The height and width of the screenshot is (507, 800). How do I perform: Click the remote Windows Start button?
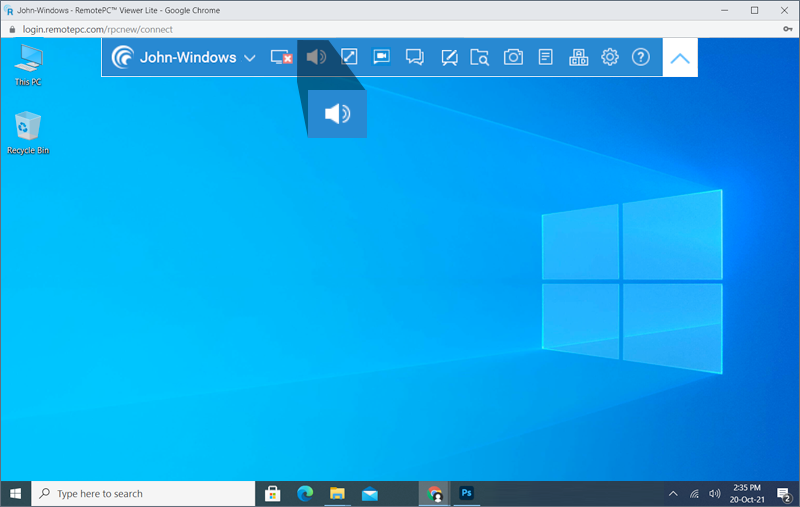16,494
